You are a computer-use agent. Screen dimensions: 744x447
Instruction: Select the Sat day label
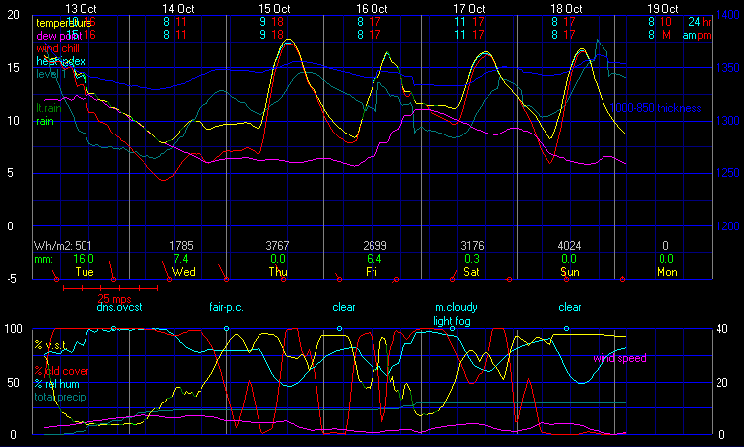pyautogui.click(x=471, y=272)
